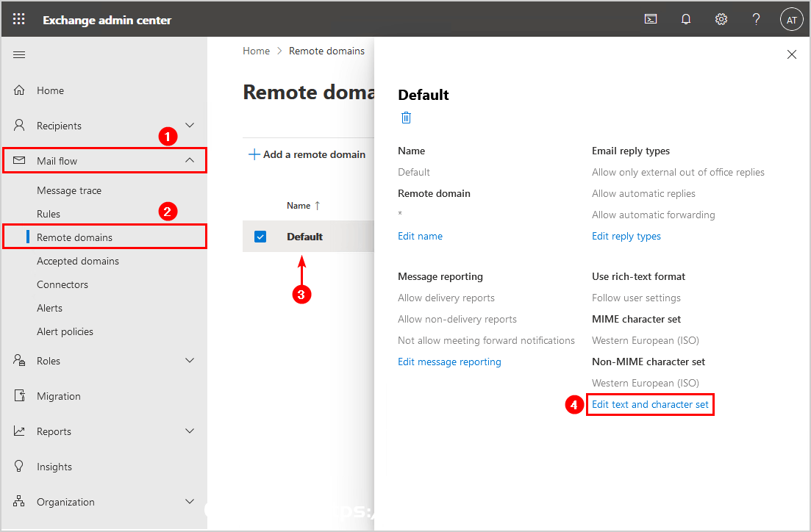The image size is (811, 532).
Task: Click the 'Email reply types' heading
Action: pyautogui.click(x=630, y=151)
